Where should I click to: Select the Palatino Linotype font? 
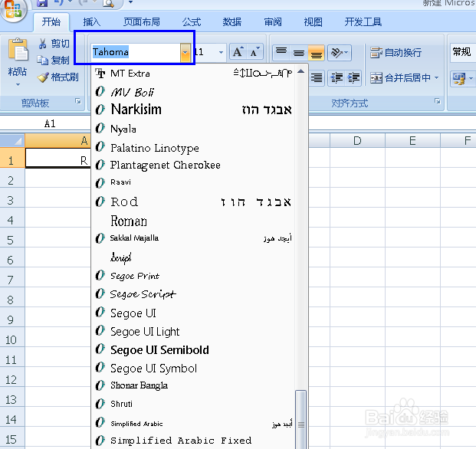click(x=193, y=148)
